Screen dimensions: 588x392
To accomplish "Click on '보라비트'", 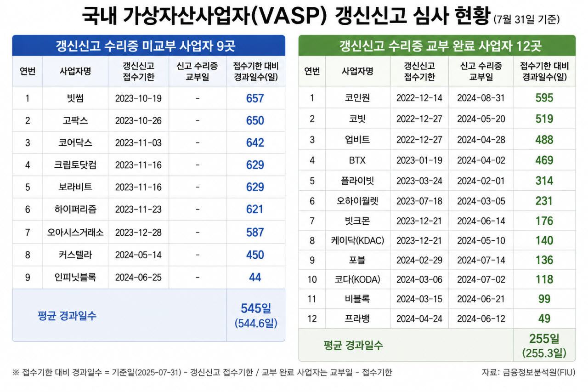I will 75,187.
